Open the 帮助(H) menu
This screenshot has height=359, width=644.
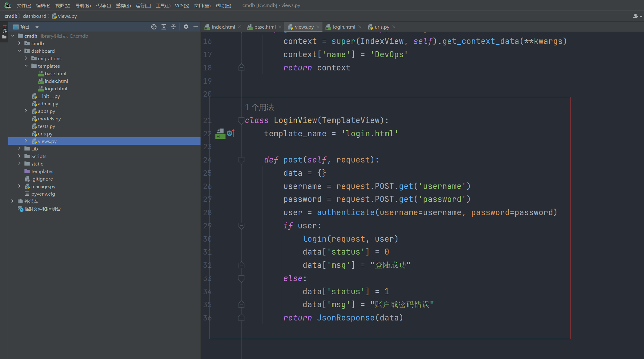[x=223, y=5]
